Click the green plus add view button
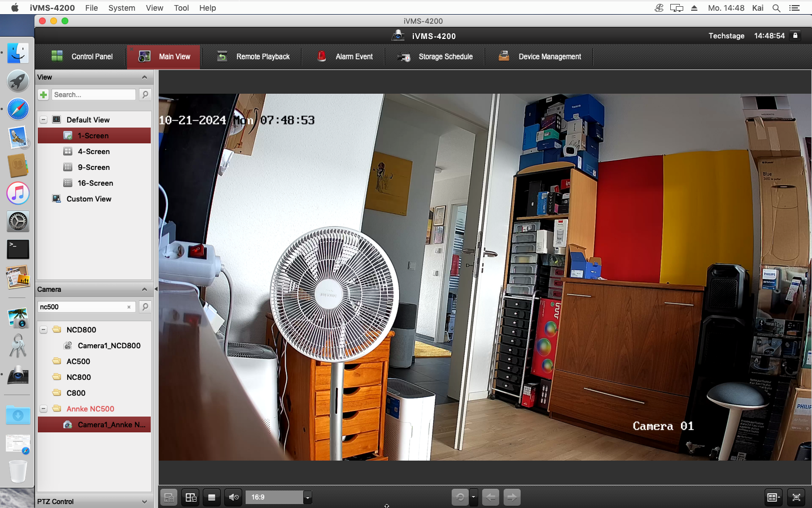The height and width of the screenshot is (508, 812). tap(43, 95)
